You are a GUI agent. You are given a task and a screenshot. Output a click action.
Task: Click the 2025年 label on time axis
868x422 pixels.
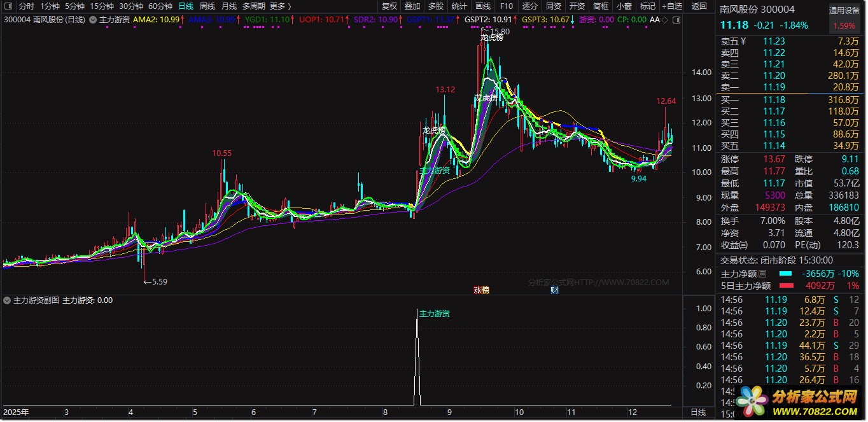pos(16,412)
